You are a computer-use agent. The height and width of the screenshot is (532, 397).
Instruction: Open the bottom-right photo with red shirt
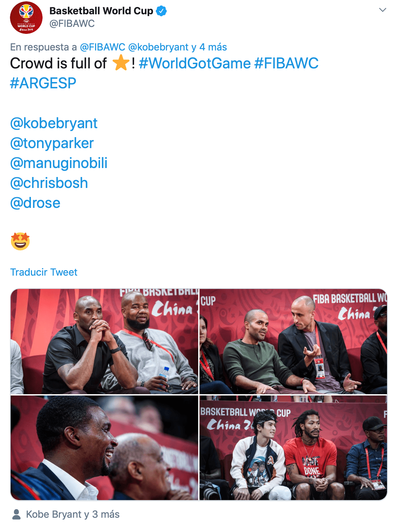point(293,448)
